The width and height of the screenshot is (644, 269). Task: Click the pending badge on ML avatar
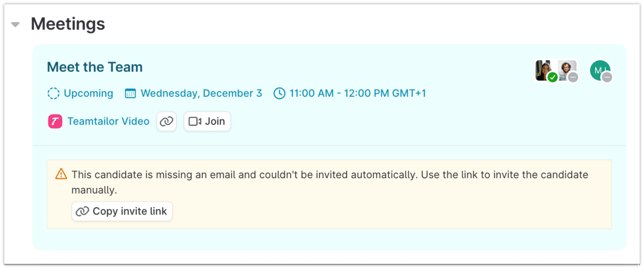pyautogui.click(x=607, y=77)
